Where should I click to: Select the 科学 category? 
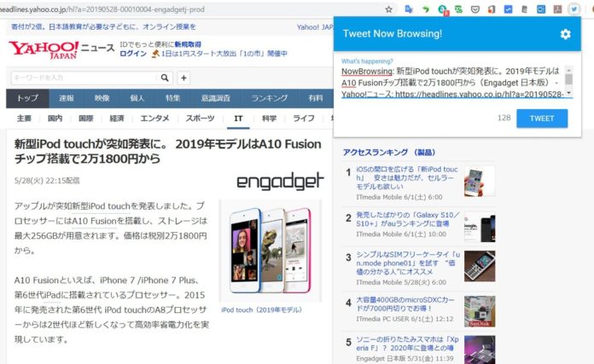270,118
